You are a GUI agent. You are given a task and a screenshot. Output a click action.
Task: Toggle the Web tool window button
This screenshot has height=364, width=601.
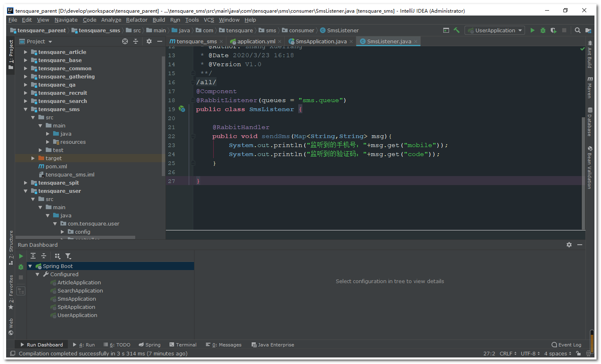click(11, 326)
